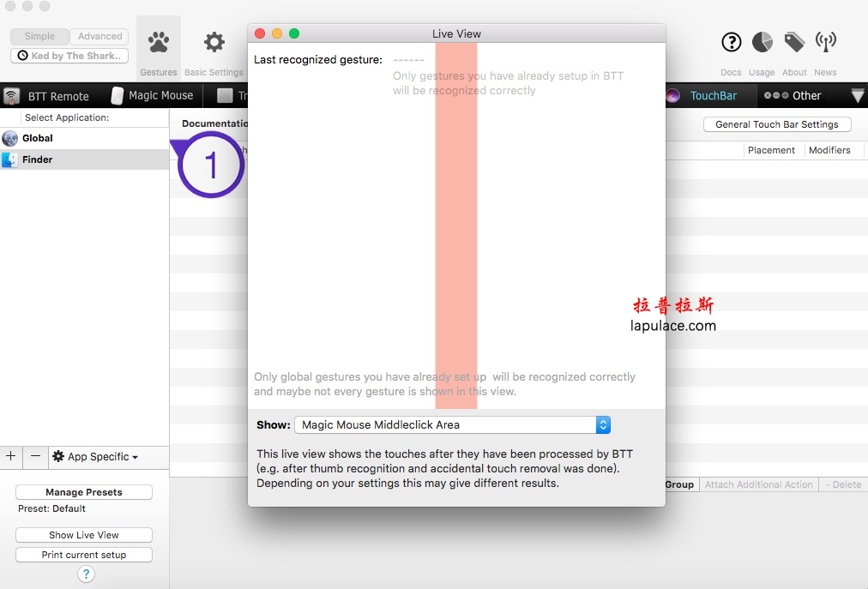Image resolution: width=868 pixels, height=589 pixels.
Task: Open Docs question mark icon
Action: (732, 42)
